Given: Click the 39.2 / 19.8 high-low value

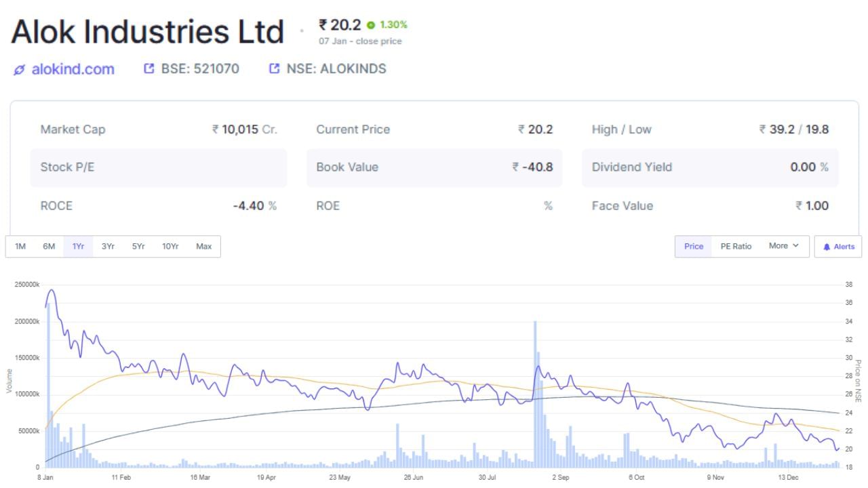Looking at the screenshot, I should click(794, 129).
